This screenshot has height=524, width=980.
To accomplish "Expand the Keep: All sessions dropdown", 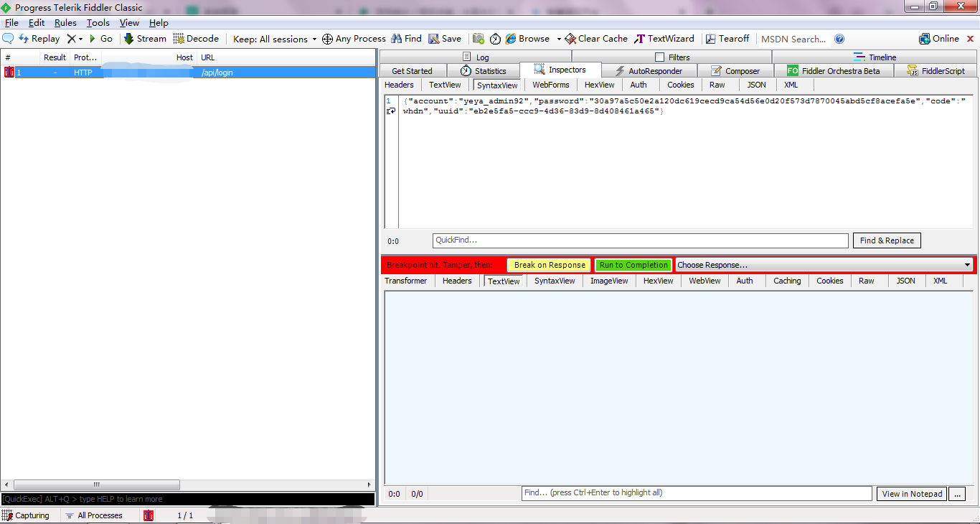I will click(314, 39).
